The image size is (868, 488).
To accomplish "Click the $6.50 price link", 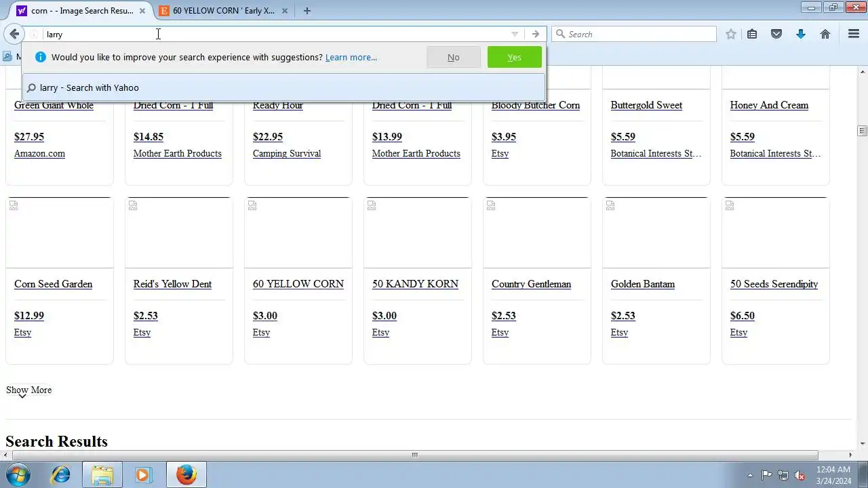I will click(x=743, y=316).
